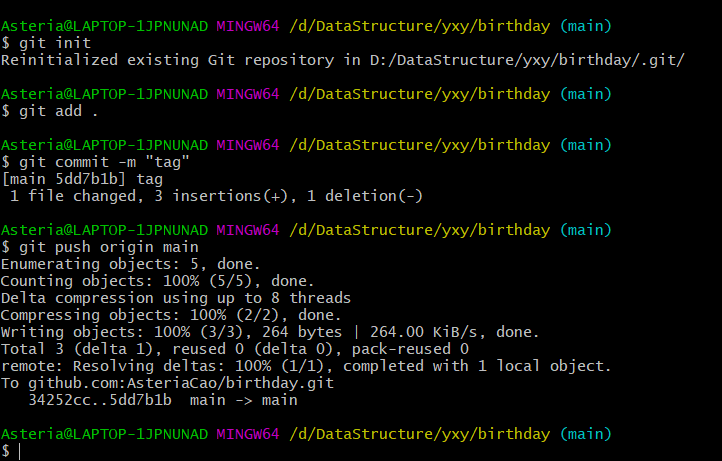Click the 'Counting objects: 100% (5/5)' line
This screenshot has width=722, height=461.
[158, 281]
